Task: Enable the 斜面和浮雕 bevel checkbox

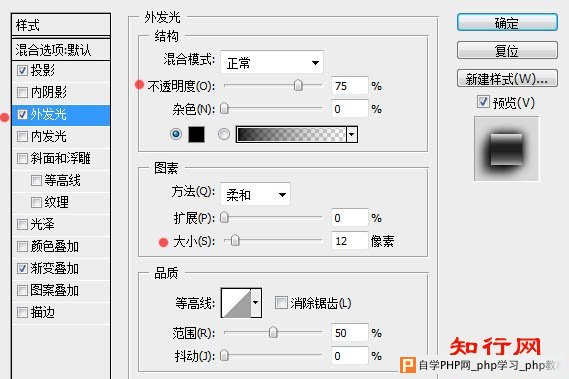Action: (x=22, y=158)
